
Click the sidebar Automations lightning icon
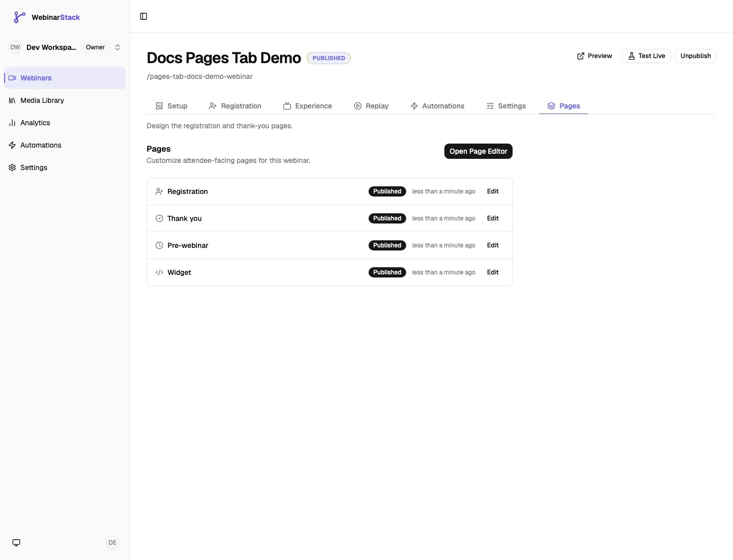[x=12, y=145]
